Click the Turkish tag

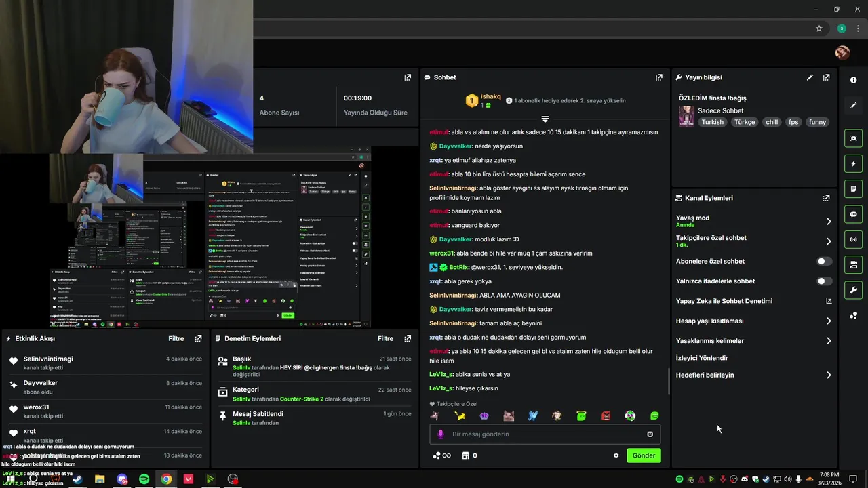click(713, 122)
